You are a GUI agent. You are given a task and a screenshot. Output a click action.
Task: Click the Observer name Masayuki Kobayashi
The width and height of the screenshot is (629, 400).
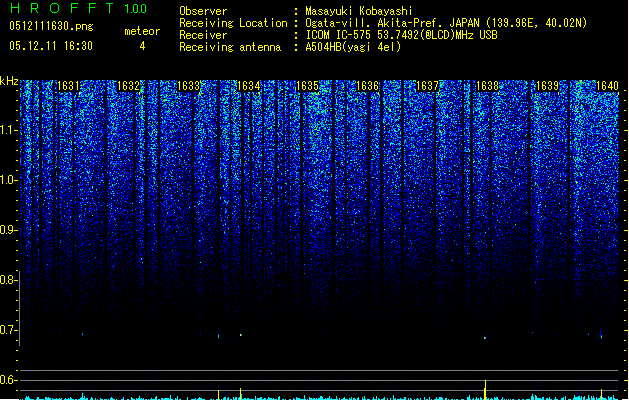[359, 11]
